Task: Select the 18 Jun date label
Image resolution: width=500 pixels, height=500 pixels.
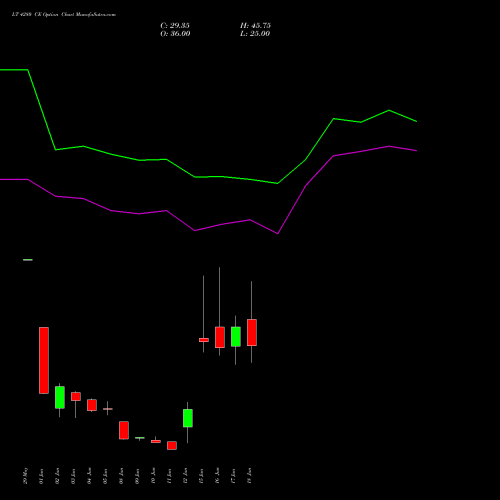Action: pos(250,476)
